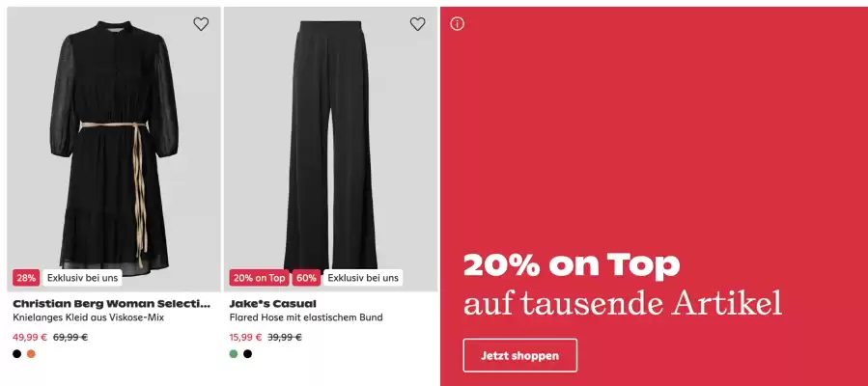The image size is (868, 386).
Task: Click the 15,99 € sale price
Action: 245,338
